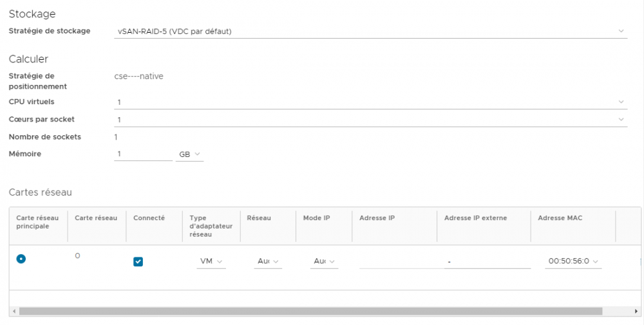Click the cse----native placement policy text
This screenshot has height=325, width=644.
coord(139,77)
